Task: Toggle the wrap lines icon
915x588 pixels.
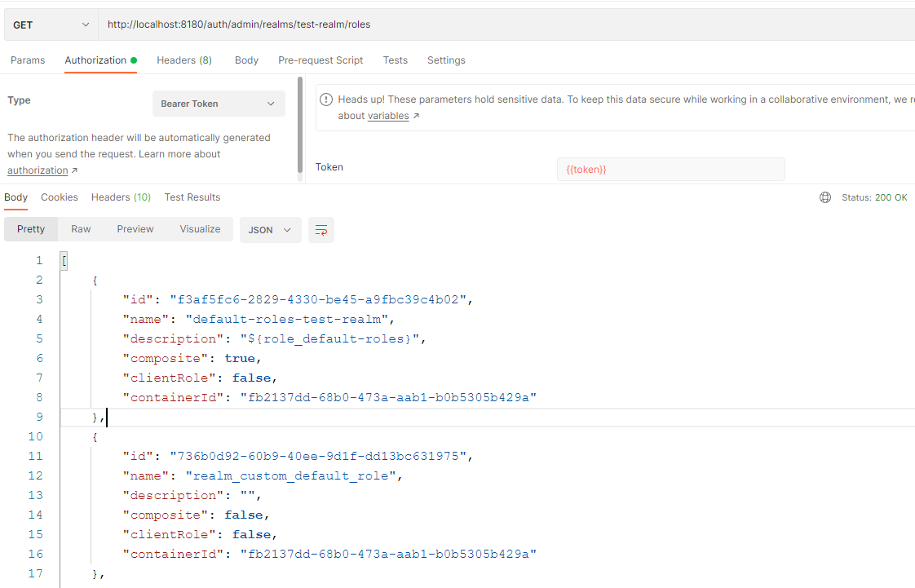Action: click(321, 230)
